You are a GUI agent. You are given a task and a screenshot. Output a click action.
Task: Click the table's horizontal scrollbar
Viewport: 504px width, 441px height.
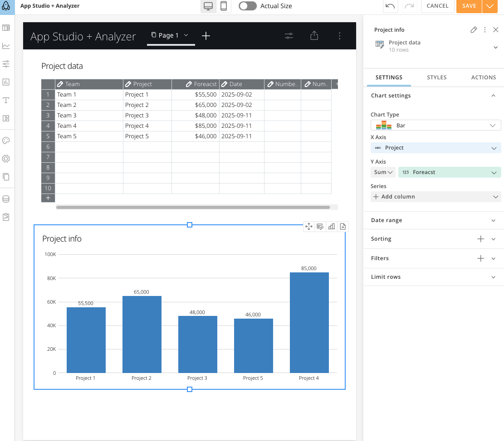(x=193, y=207)
